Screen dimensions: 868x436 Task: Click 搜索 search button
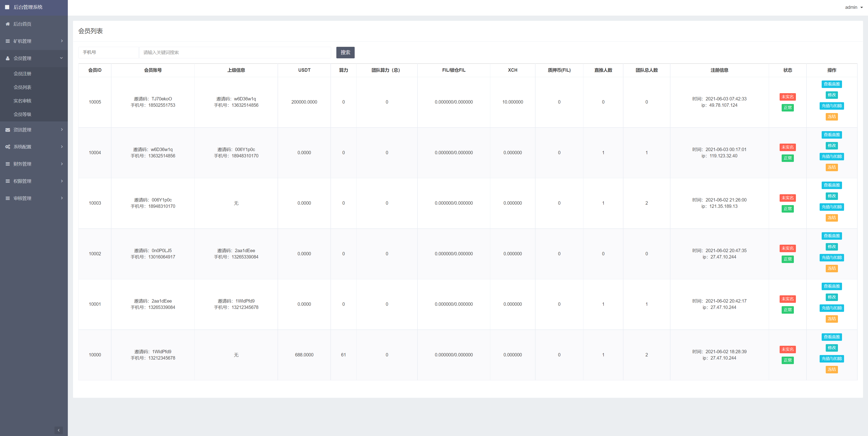point(346,52)
